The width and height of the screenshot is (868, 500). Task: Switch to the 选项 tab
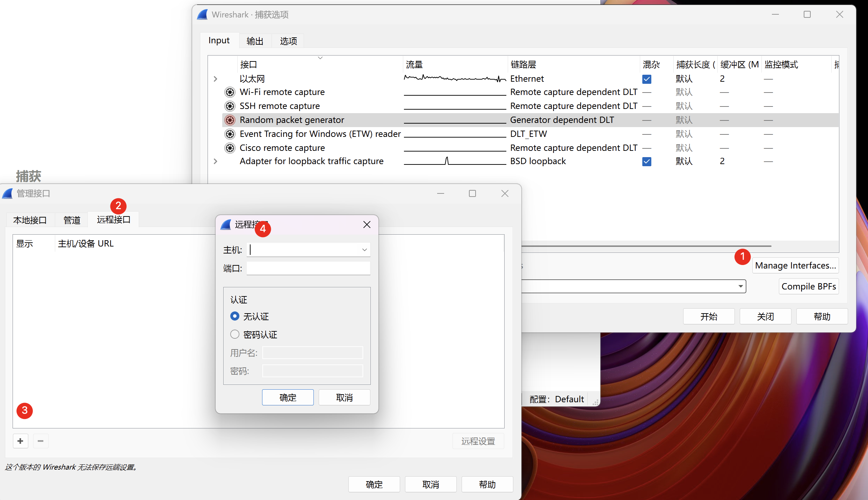[288, 41]
